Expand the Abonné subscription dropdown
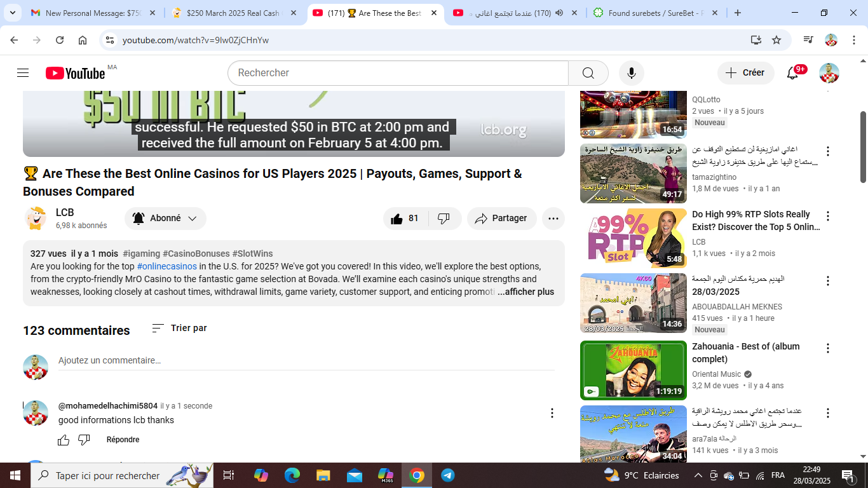The width and height of the screenshot is (868, 488). click(165, 219)
